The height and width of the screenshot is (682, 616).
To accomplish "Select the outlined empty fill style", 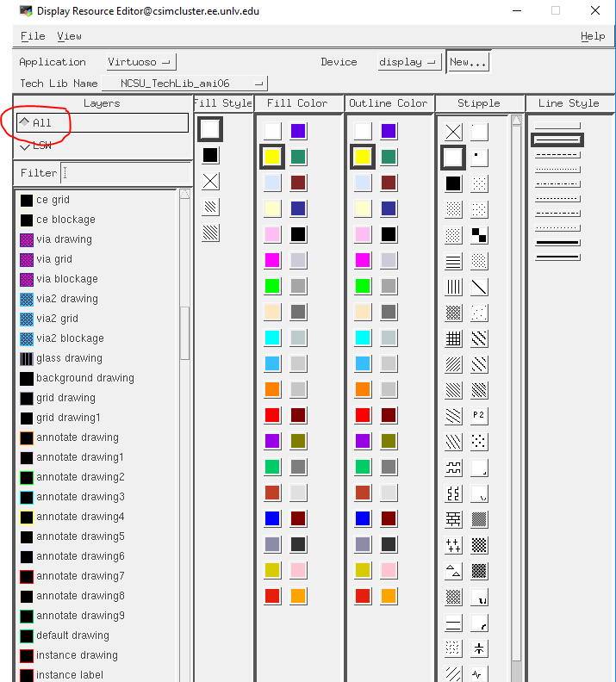I will point(210,129).
